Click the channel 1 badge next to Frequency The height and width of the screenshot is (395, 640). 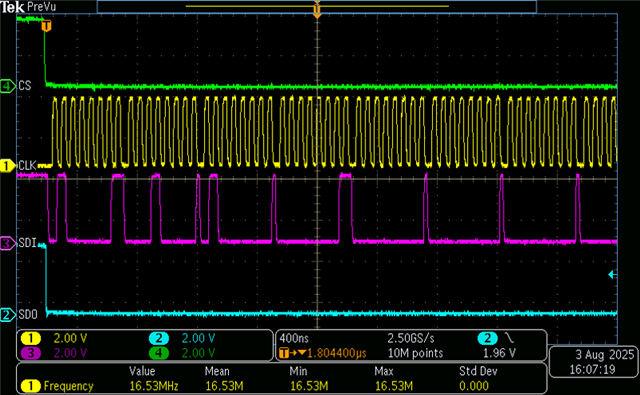tap(31, 386)
